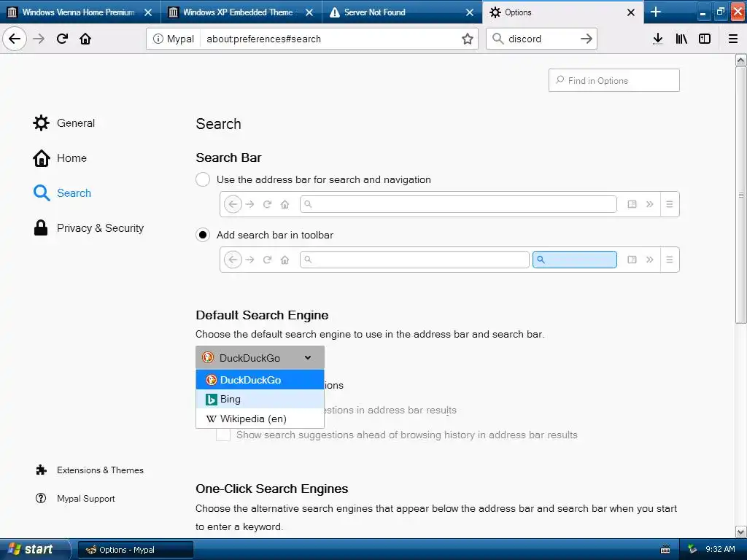Screen dimensions: 747x560
Task: Toggle the sidebars view
Action: 705,39
